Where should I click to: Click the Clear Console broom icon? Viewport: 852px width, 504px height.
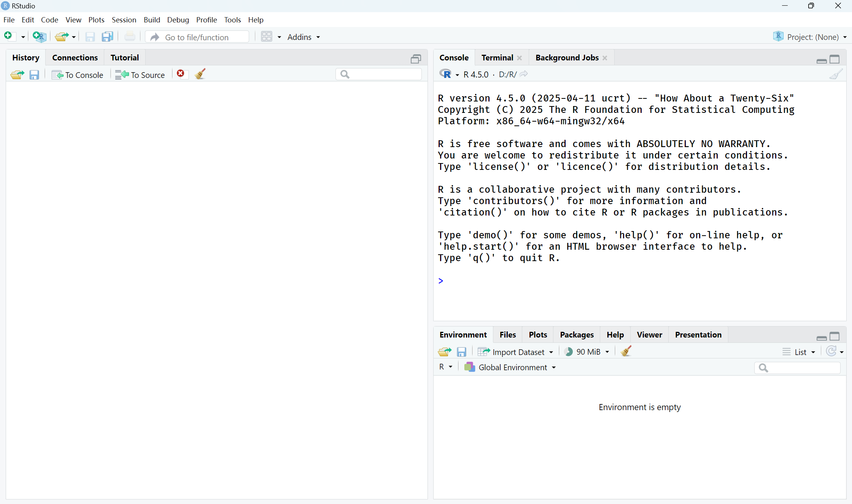836,74
